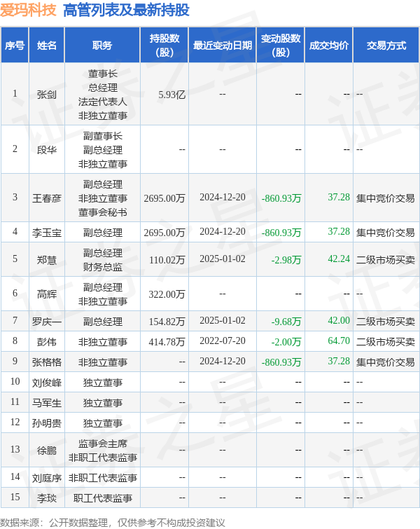Click 张格格's -860.93万 change value
420x529 pixels.
click(x=281, y=362)
